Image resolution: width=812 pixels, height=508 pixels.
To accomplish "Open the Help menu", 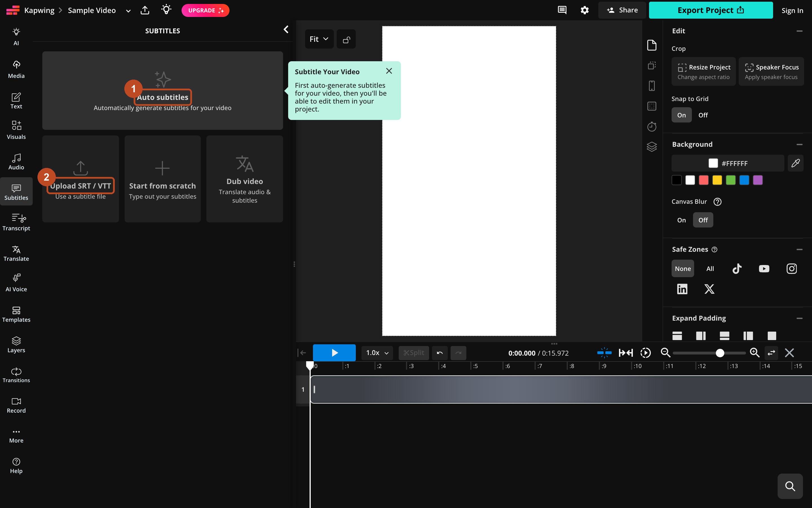I will [16, 466].
